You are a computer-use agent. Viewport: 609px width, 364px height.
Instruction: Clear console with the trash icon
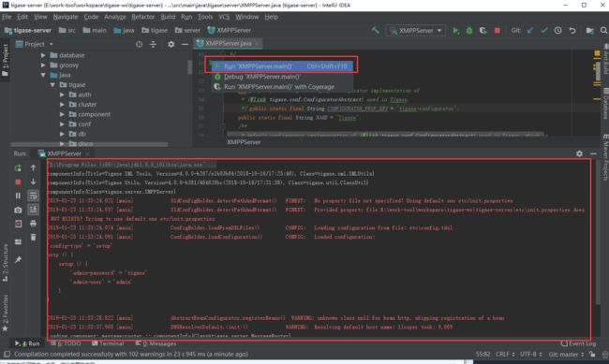(33, 237)
